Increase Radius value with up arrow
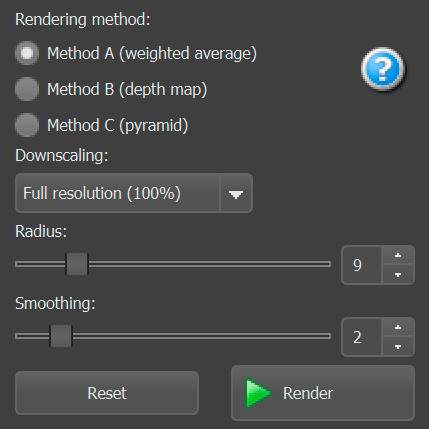429x429 pixels. [x=398, y=256]
